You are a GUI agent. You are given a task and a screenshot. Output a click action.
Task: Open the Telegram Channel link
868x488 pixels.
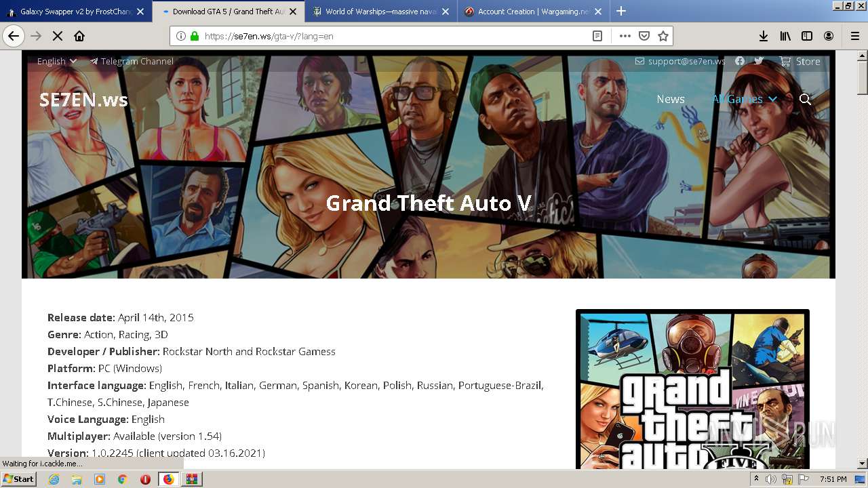pyautogui.click(x=132, y=61)
